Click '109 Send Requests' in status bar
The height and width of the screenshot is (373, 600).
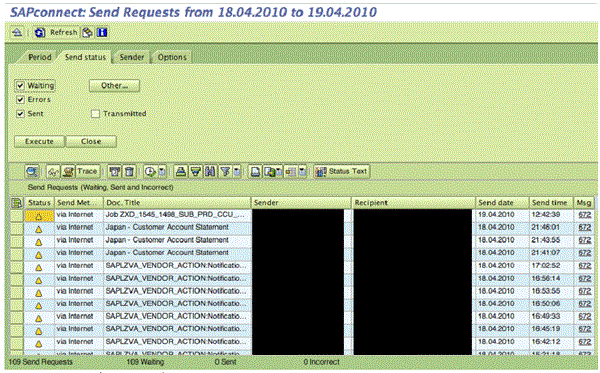[x=41, y=362]
